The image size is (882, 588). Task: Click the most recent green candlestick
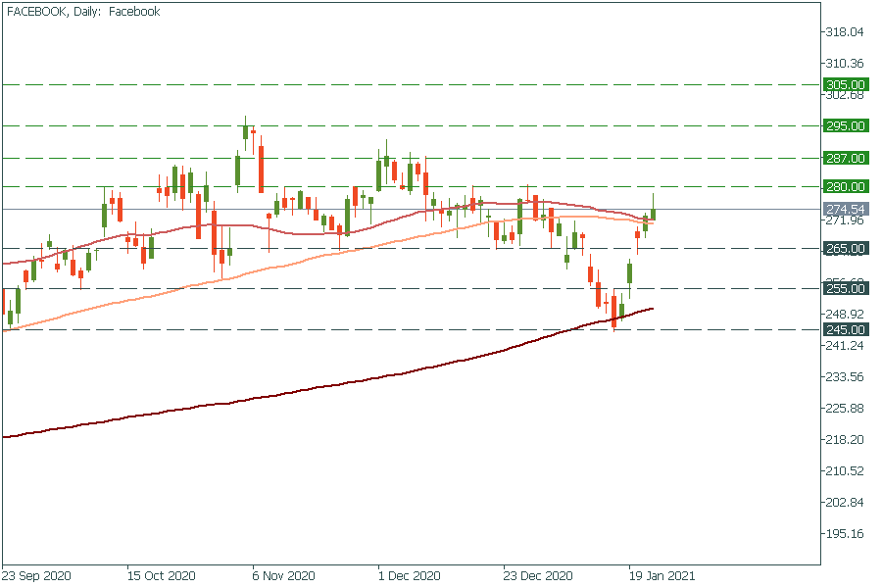point(654,213)
